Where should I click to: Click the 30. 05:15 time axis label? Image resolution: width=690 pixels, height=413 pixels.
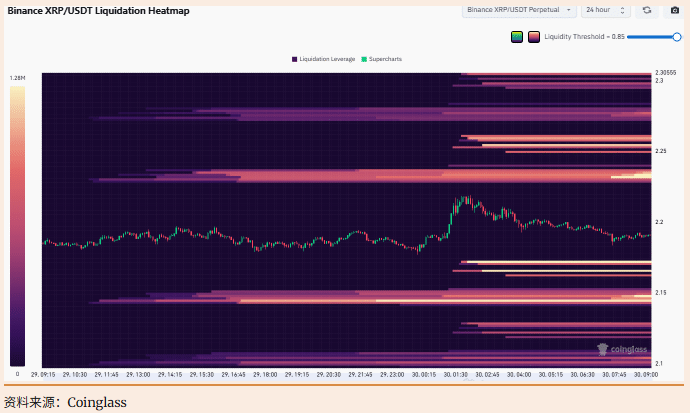[x=551, y=375]
